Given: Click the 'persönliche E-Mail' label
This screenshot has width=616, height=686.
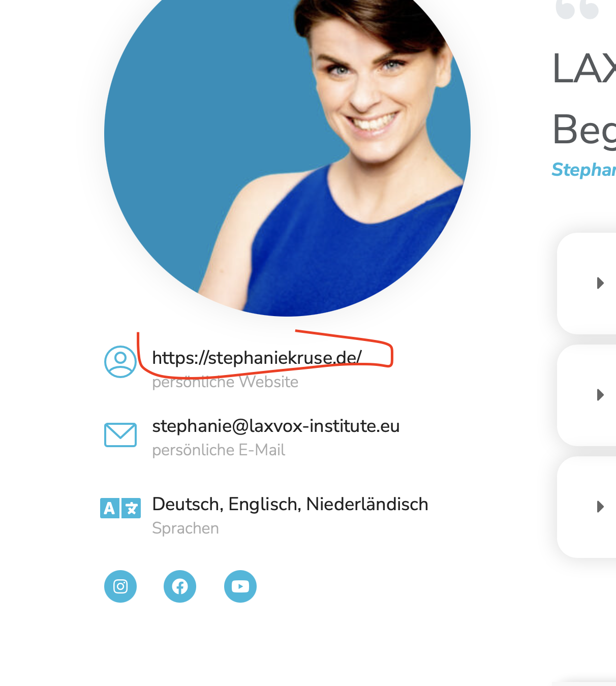Looking at the screenshot, I should pyautogui.click(x=219, y=450).
